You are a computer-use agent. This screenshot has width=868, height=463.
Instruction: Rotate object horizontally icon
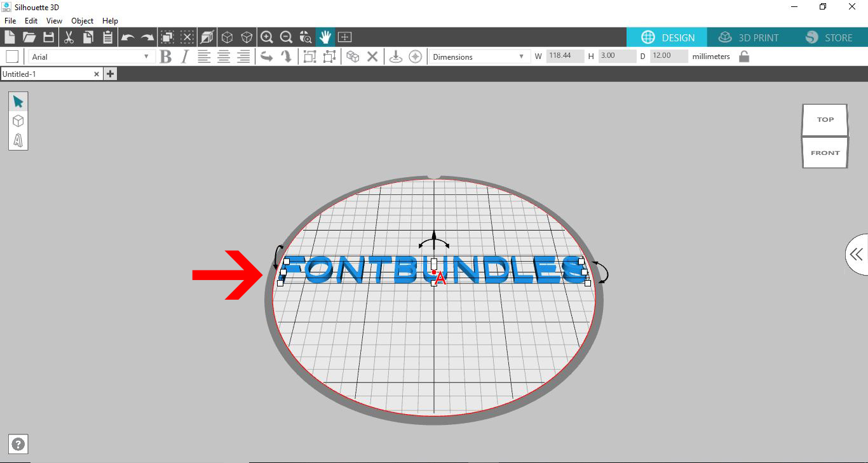click(267, 57)
